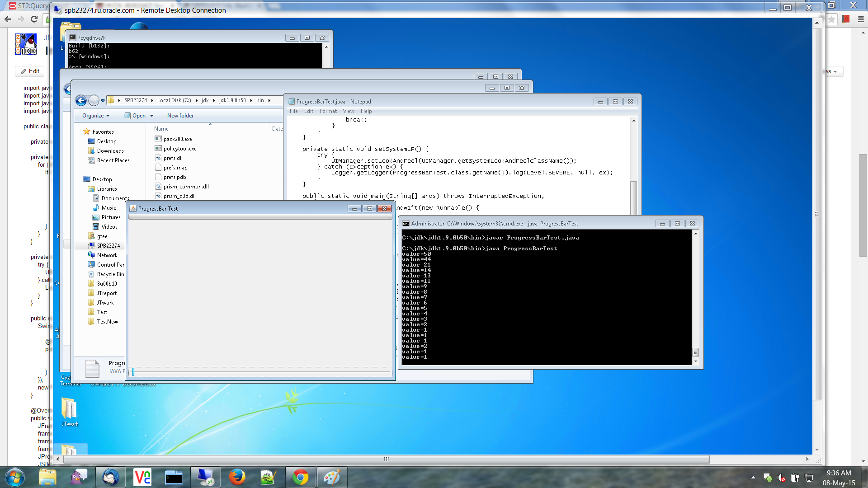Open the View menu in Notepad
The height and width of the screenshot is (488, 868).
348,111
